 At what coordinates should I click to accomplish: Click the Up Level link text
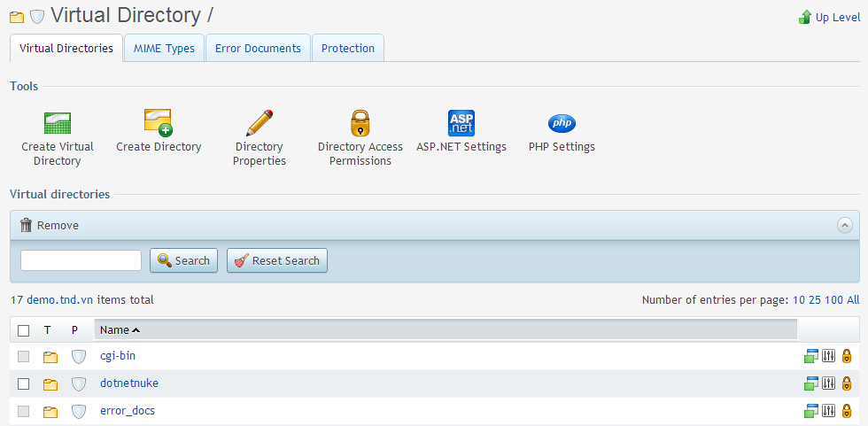point(838,17)
